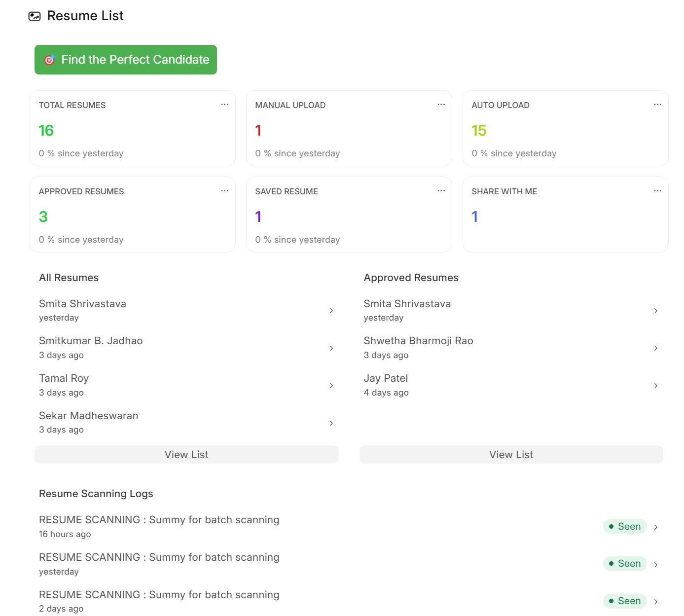684x616 pixels.
Task: Click Resume Scanning Logs heading
Action: [x=96, y=494]
